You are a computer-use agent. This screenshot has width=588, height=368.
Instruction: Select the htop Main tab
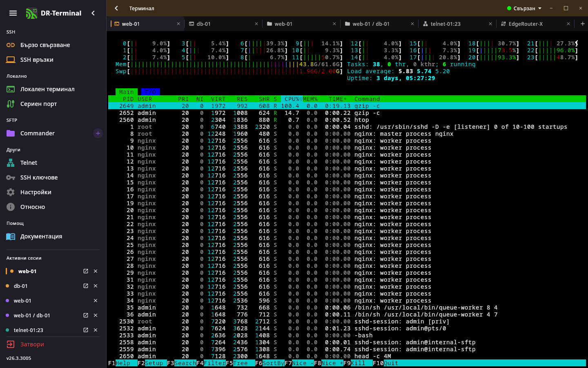(127, 92)
